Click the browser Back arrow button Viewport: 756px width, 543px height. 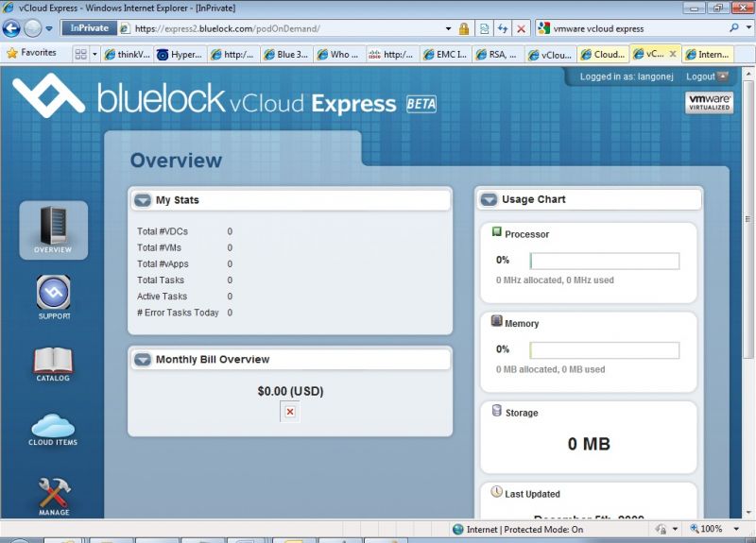11,28
